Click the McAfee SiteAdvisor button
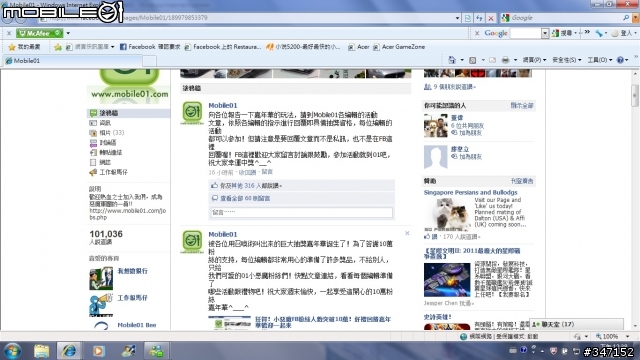This screenshot has width=640, height=360. click(40, 33)
